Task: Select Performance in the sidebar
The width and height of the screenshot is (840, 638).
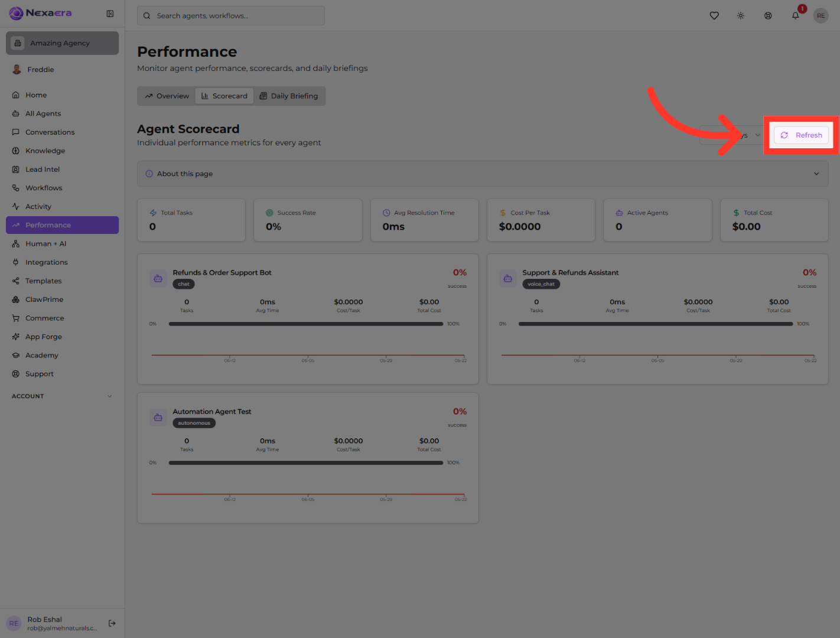Action: 62,225
